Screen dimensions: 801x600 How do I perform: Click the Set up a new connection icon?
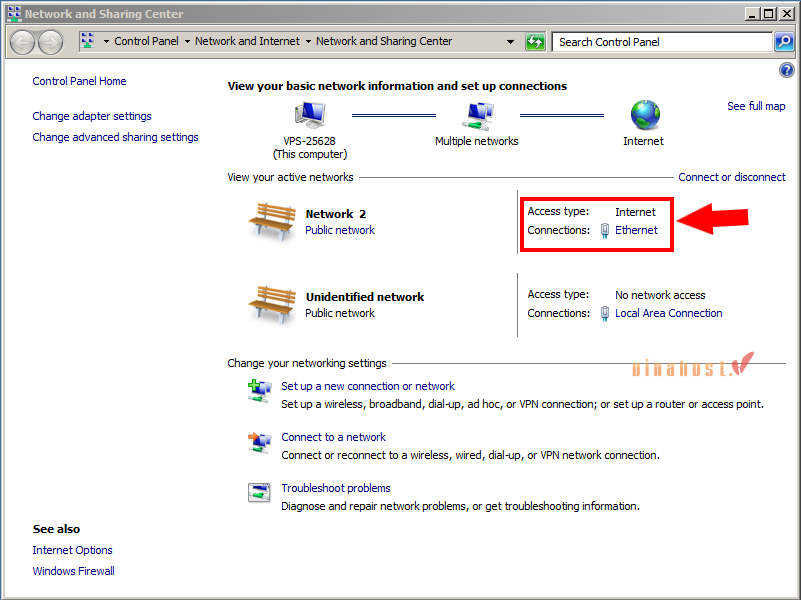(259, 390)
